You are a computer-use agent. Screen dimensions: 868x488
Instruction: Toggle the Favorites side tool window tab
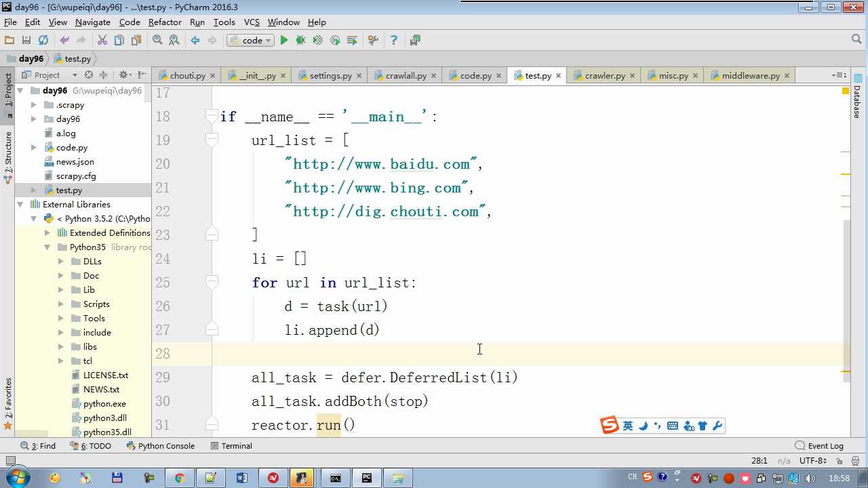point(7,405)
